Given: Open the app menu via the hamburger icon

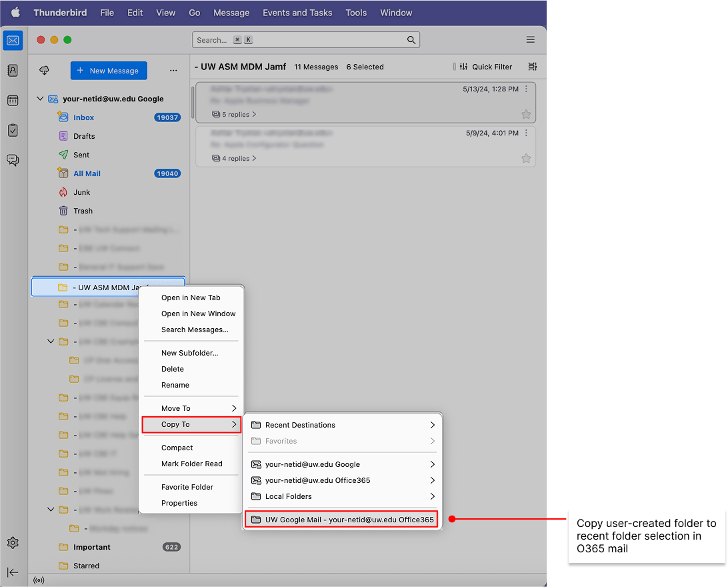Looking at the screenshot, I should [x=531, y=39].
